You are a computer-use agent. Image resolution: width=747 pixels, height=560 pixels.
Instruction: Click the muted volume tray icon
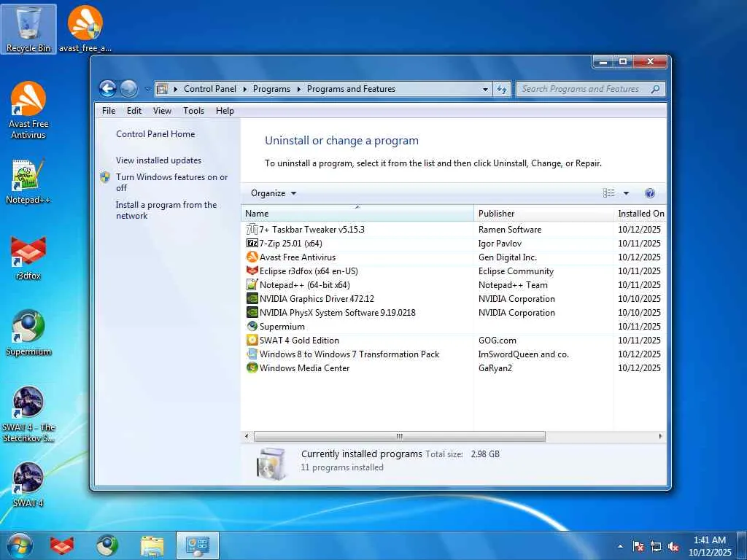pyautogui.click(x=673, y=547)
